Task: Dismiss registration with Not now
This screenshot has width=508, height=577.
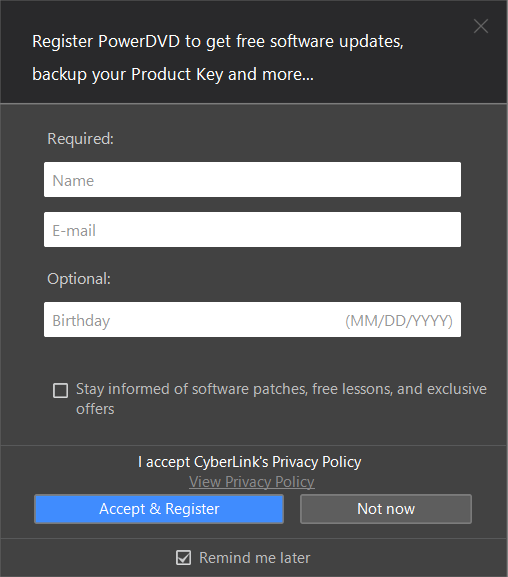Action: coord(386,509)
